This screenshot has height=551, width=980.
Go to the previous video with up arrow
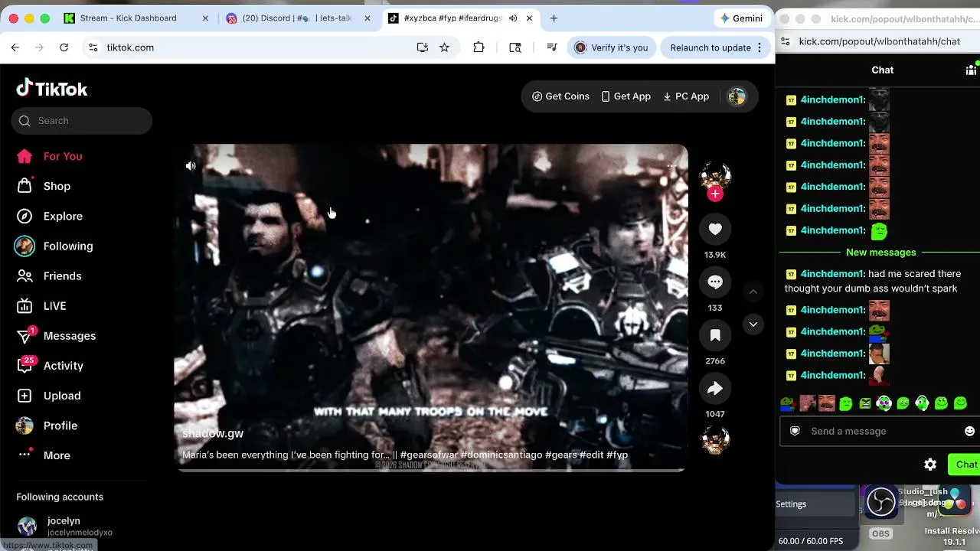point(753,292)
